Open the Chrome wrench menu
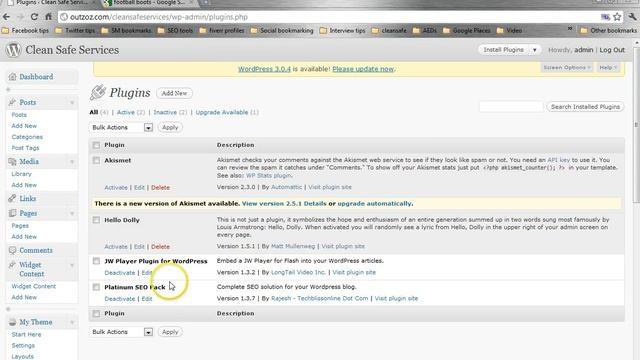The image size is (640, 360). (x=632, y=17)
